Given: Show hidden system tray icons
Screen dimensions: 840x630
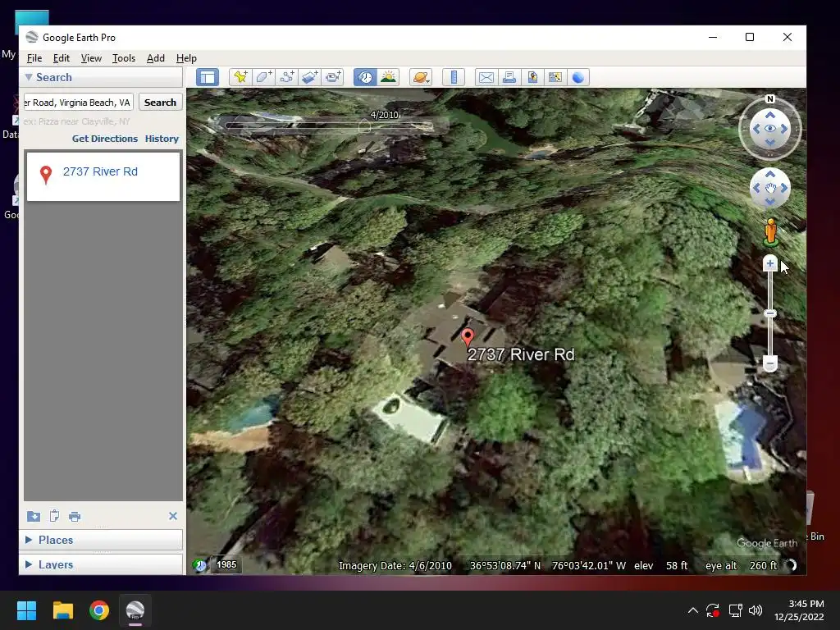Looking at the screenshot, I should [x=692, y=610].
